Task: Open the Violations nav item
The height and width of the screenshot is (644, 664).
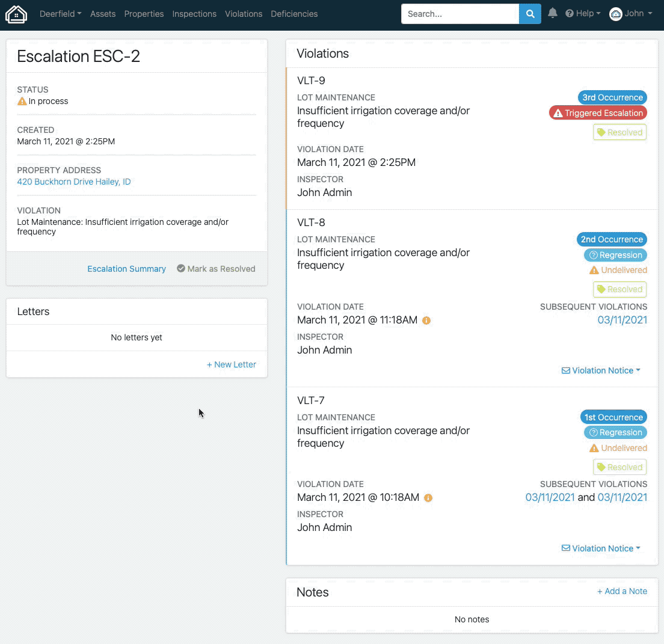Action: 244,14
